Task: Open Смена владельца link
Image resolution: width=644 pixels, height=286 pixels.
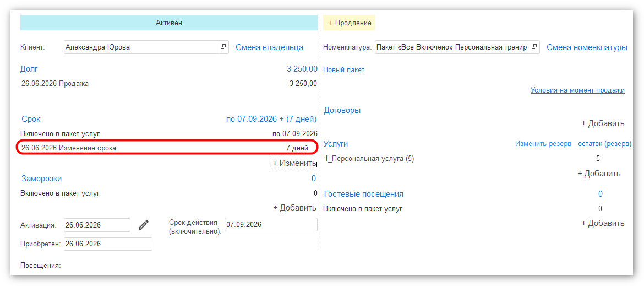Action: tap(269, 47)
